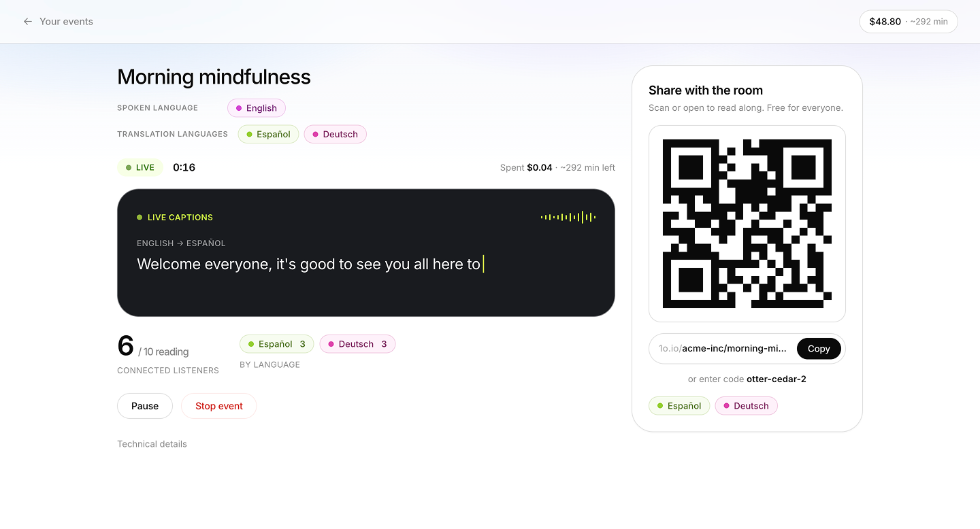Screen dimensions: 980x529
Task: Select Español under Translation Languages
Action: click(x=268, y=134)
